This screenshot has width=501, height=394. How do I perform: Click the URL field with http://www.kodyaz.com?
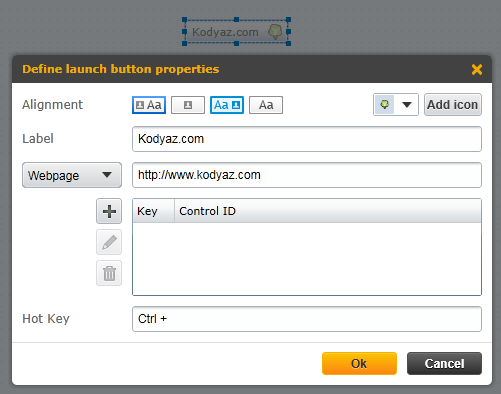pos(307,175)
